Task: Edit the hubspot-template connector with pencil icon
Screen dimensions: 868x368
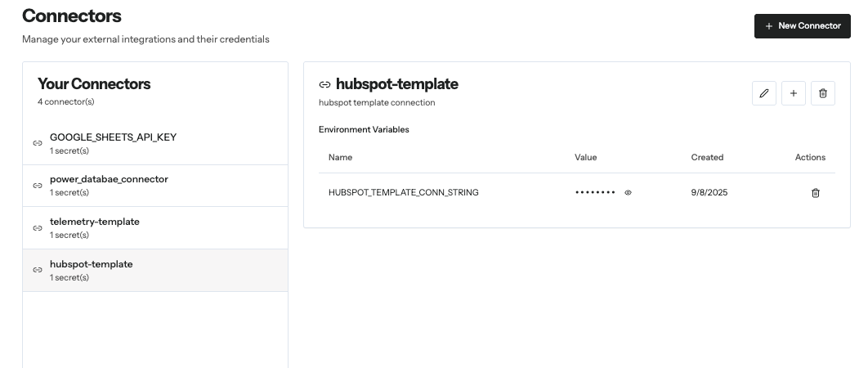Action: click(764, 93)
